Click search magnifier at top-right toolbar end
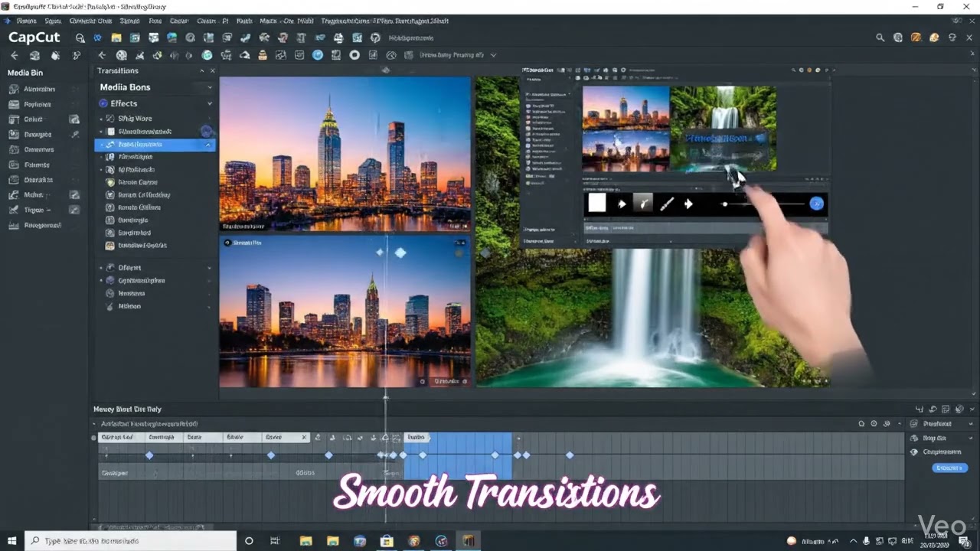980x551 pixels. [x=880, y=37]
